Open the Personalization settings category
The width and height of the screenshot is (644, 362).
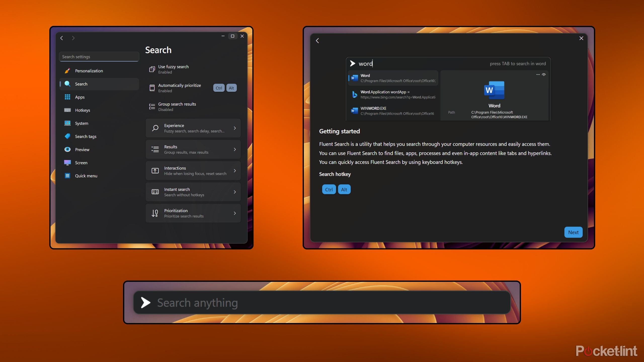tap(99, 71)
